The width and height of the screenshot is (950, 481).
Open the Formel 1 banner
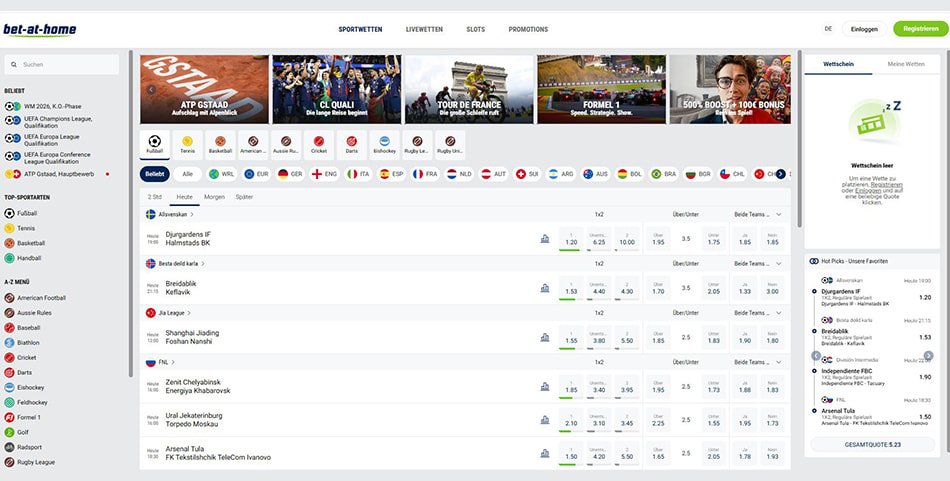tap(602, 90)
